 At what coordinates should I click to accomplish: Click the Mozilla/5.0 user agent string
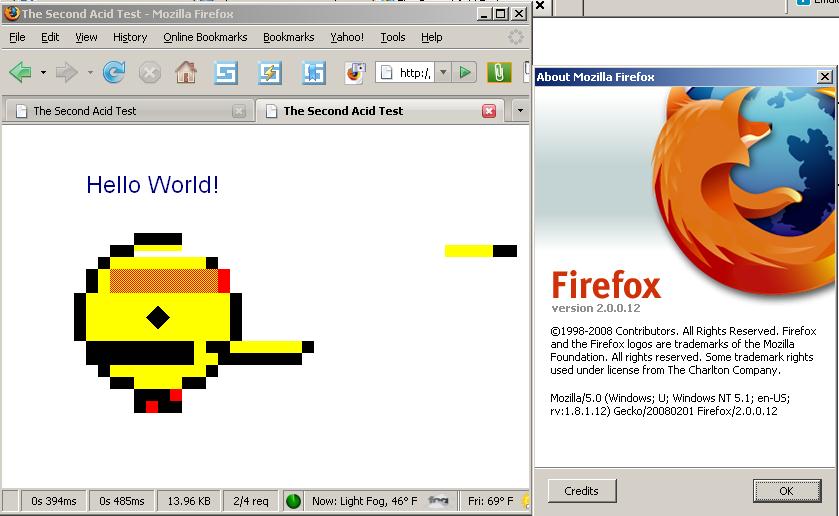pyautogui.click(x=670, y=405)
